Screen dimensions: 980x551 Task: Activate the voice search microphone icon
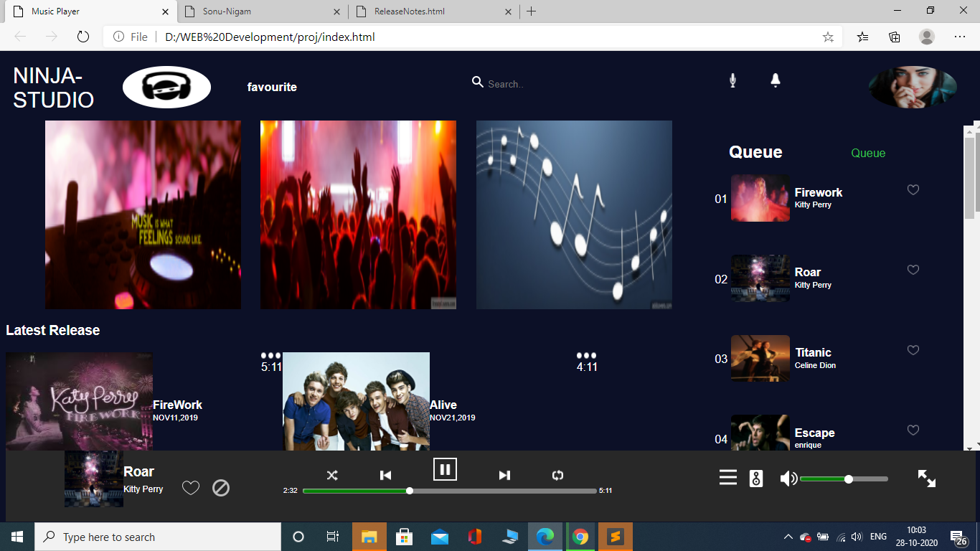(x=732, y=80)
